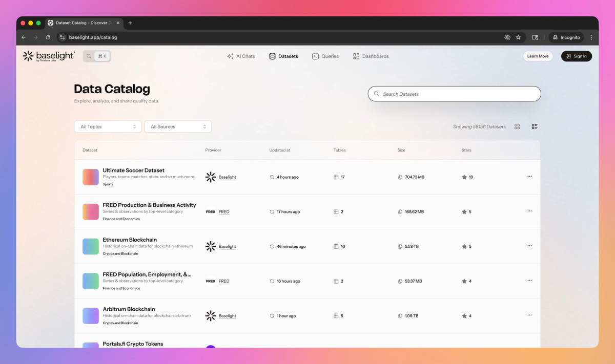Click Baselight provider link in Ethereum row
The height and width of the screenshot is (364, 615).
[x=228, y=247]
